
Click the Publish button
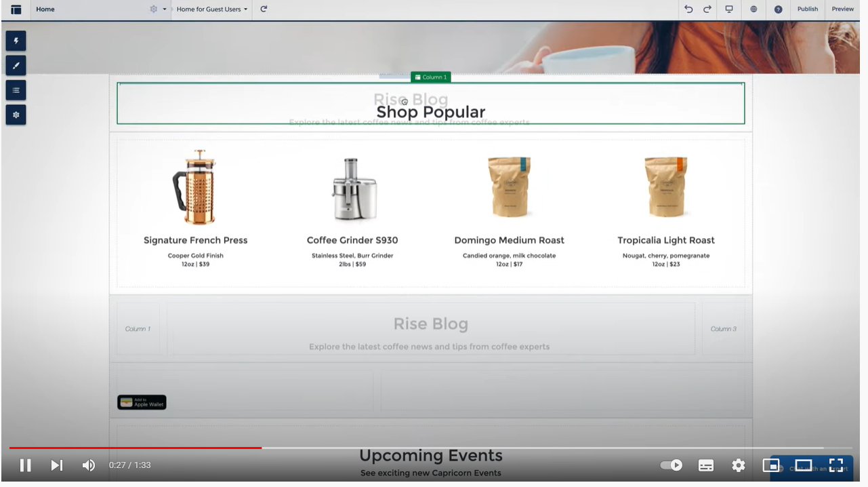[808, 9]
